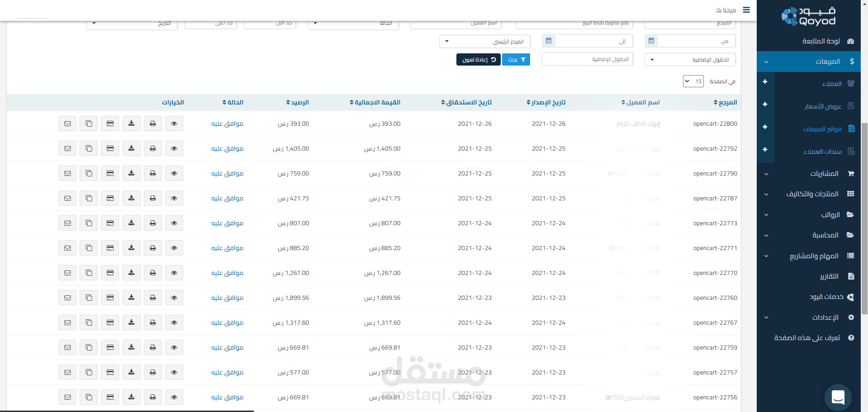Sort the table by المرجع column
The height and width of the screenshot is (412, 868).
tap(725, 103)
